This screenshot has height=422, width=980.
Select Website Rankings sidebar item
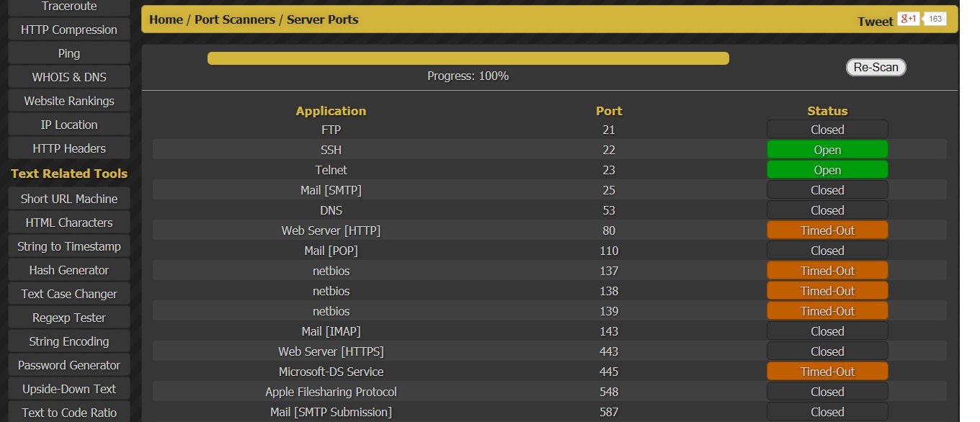69,101
